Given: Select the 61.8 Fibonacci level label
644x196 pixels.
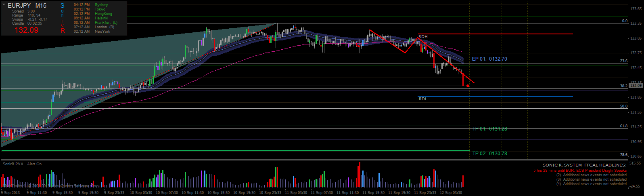Looking at the screenshot, I should click(624, 126).
